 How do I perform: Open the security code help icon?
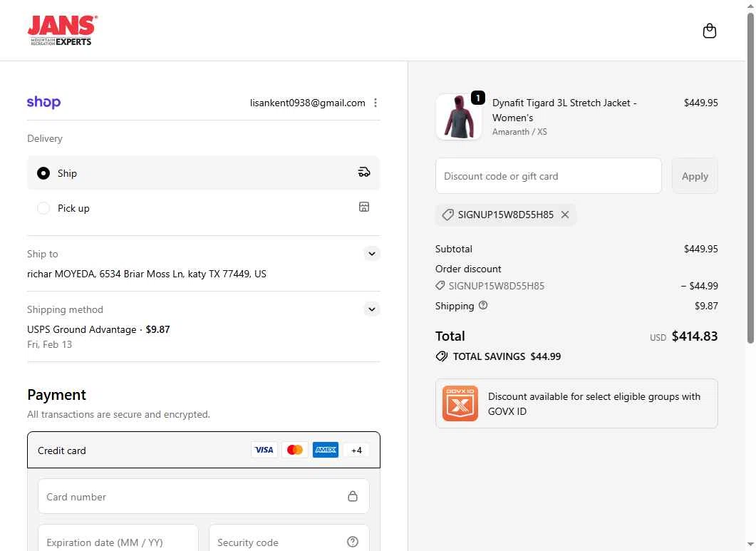coord(353,542)
